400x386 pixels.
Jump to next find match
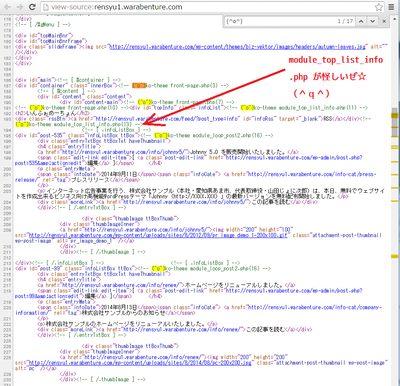(x=373, y=21)
